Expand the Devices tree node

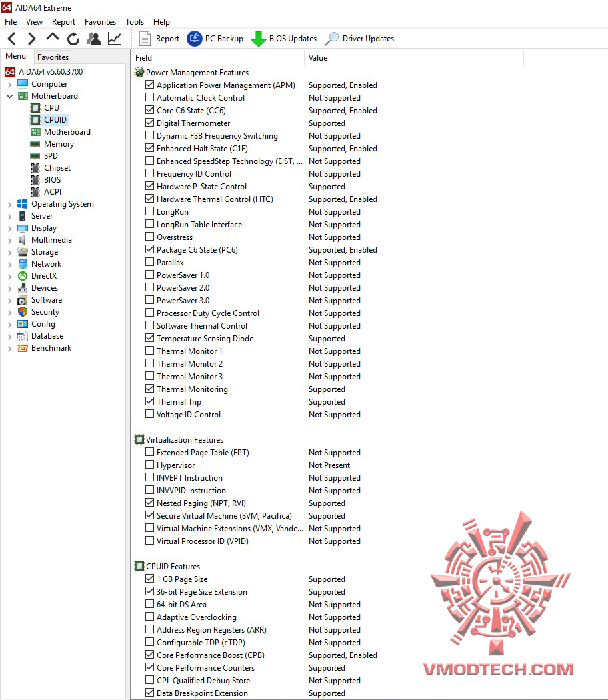9,289
